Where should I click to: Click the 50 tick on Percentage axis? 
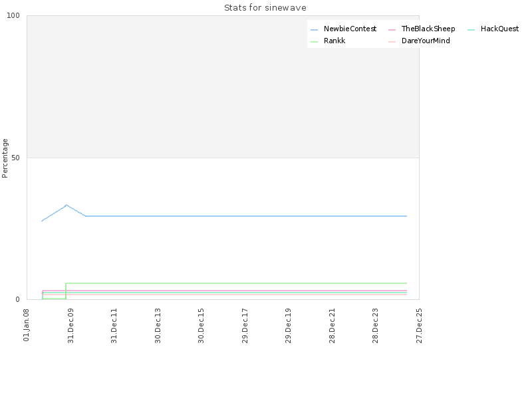pos(15,158)
